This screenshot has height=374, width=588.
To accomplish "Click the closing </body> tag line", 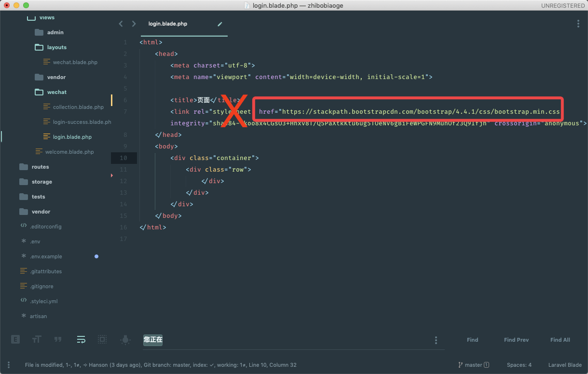I will click(x=168, y=216).
